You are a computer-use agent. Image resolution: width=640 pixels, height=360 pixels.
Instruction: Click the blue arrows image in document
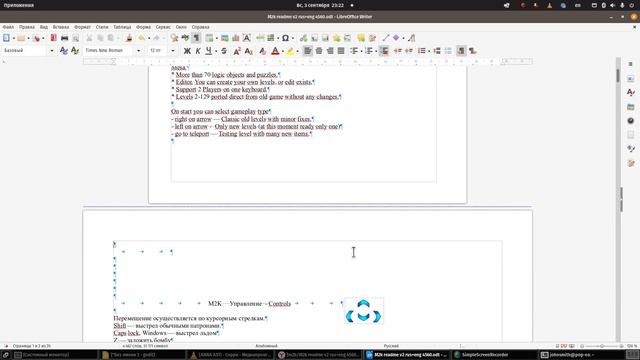[363, 311]
